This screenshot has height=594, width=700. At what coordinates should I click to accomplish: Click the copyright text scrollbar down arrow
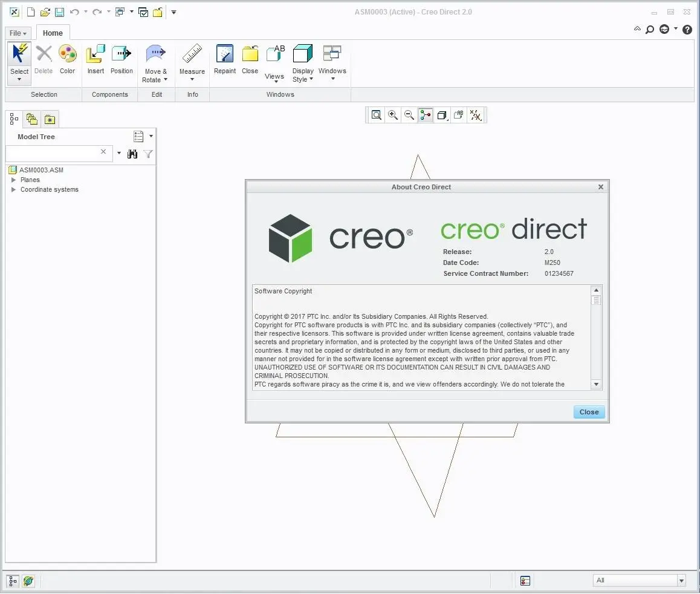[596, 385]
